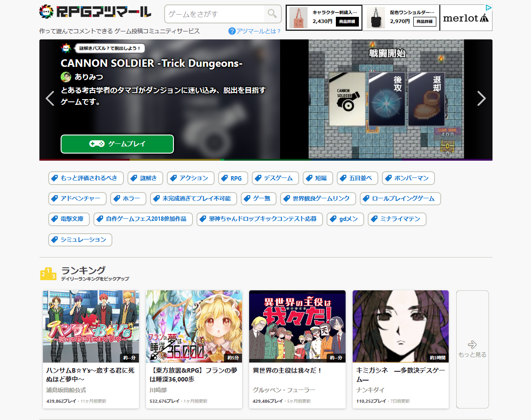The width and height of the screenshot is (531, 420).
Task: Select the デスゲーム tag
Action: click(275, 178)
